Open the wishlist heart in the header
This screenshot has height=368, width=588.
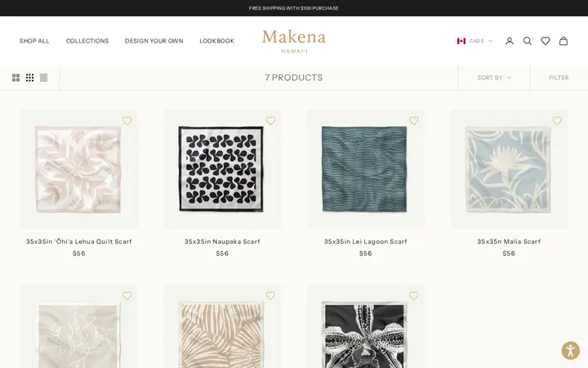point(546,41)
